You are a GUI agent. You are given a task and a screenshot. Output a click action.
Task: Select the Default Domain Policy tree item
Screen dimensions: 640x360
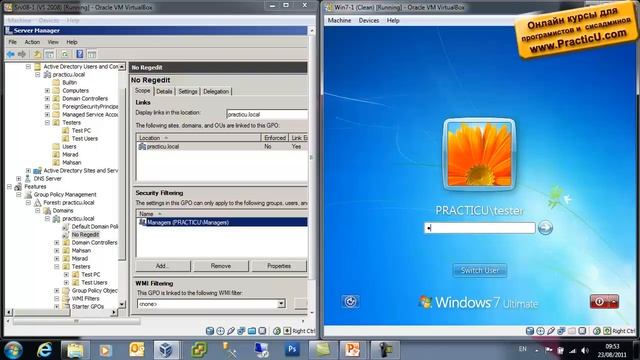pos(95,226)
